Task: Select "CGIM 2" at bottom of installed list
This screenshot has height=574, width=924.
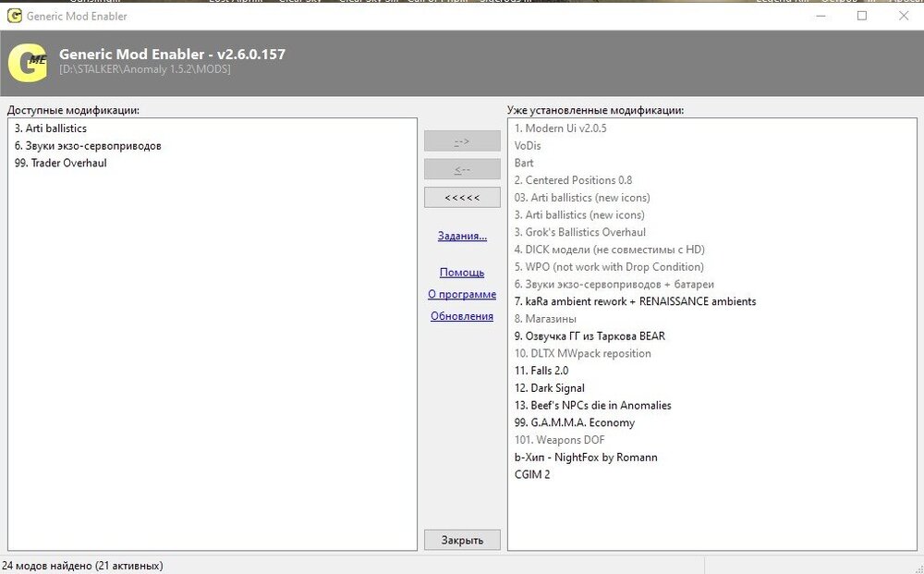Action: click(531, 474)
